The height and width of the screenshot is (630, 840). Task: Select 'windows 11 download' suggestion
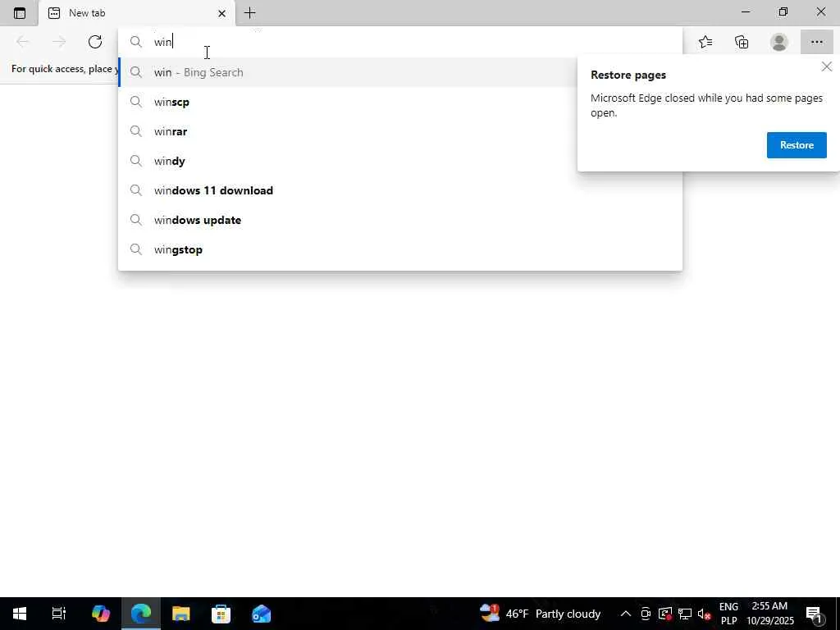(399, 190)
